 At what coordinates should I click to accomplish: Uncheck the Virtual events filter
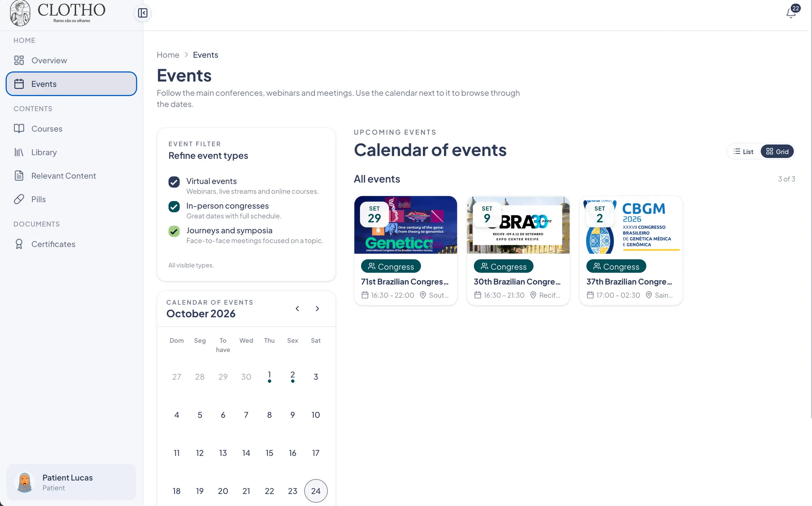(x=174, y=182)
